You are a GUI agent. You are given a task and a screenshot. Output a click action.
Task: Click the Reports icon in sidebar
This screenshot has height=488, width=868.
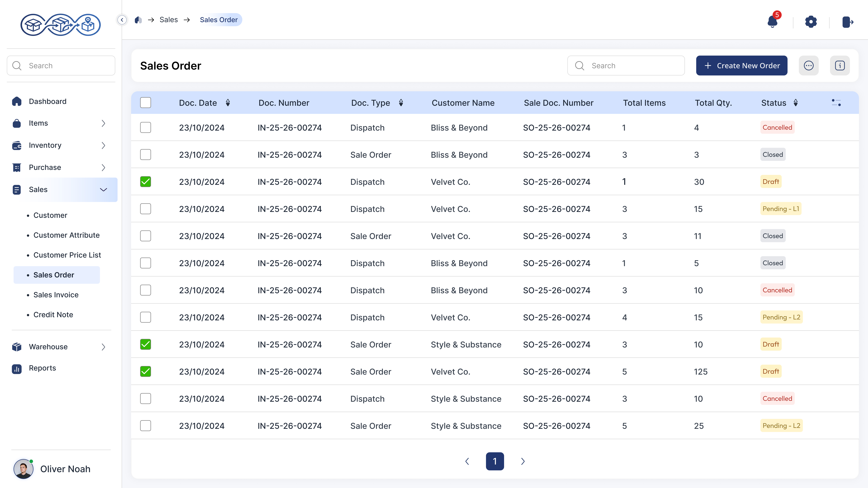pos(17,368)
